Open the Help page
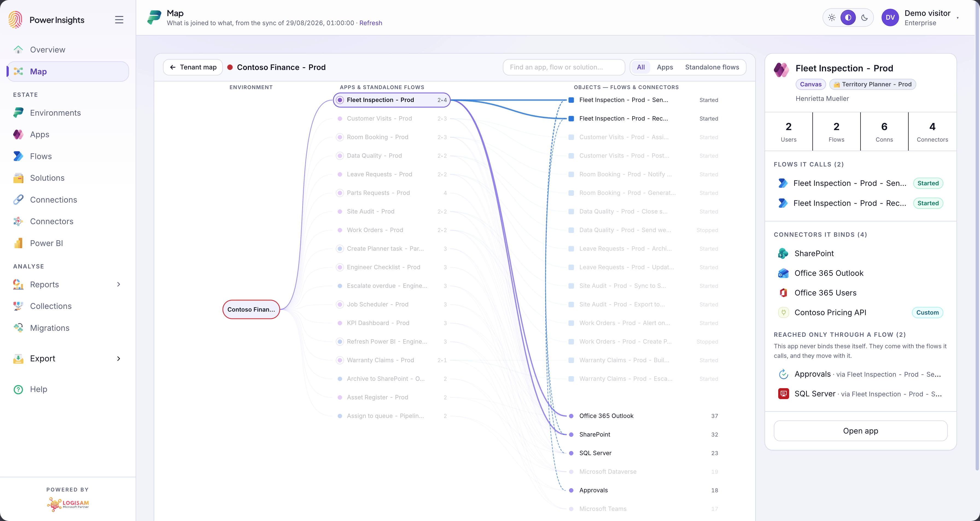The height and width of the screenshot is (521, 980). [x=68, y=389]
